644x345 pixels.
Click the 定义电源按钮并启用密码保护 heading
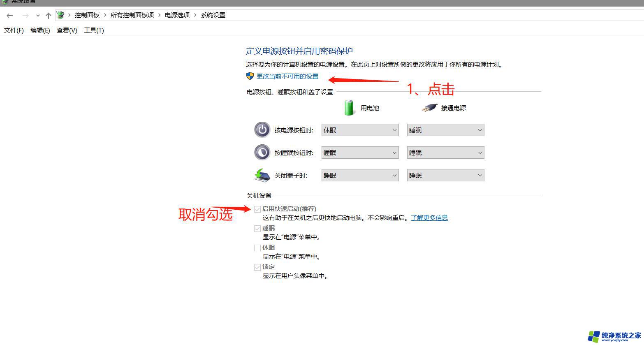(x=299, y=51)
